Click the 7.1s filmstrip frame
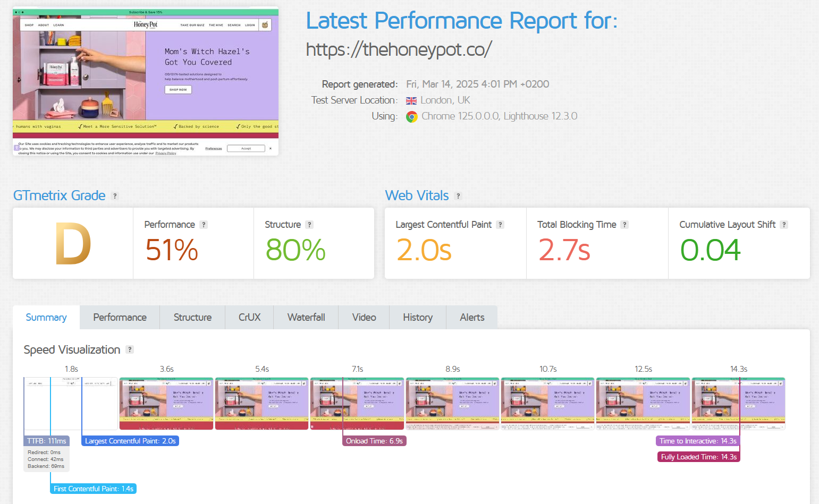This screenshot has height=504, width=819. point(357,404)
